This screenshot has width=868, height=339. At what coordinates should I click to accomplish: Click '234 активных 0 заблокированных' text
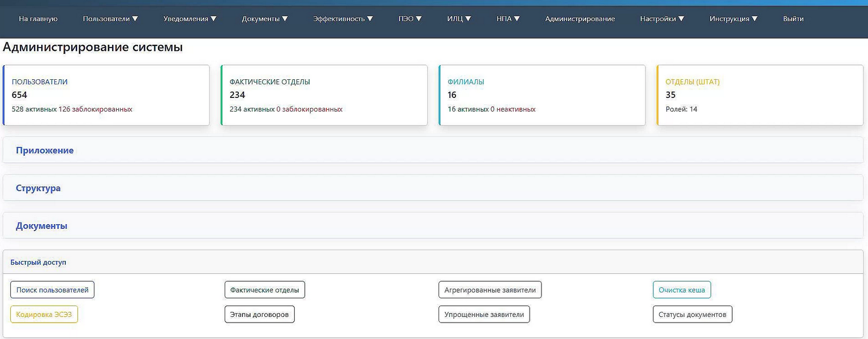pyautogui.click(x=286, y=109)
